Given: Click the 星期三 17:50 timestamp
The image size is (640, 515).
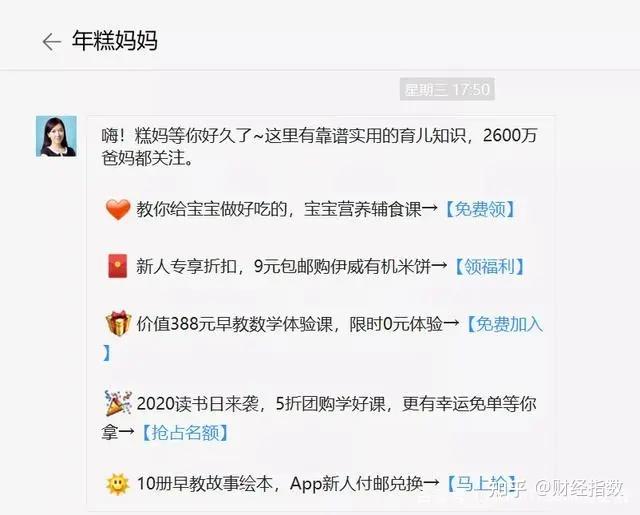Looking at the screenshot, I should pos(447,89).
